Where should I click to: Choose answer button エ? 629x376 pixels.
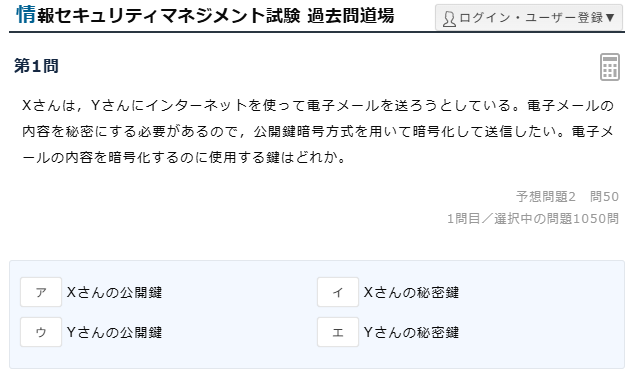tap(338, 332)
